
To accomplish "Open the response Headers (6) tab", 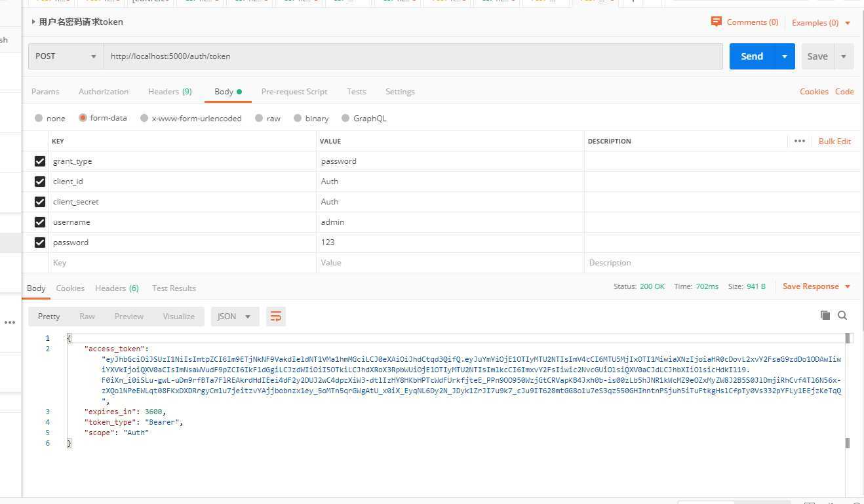I will click(117, 288).
